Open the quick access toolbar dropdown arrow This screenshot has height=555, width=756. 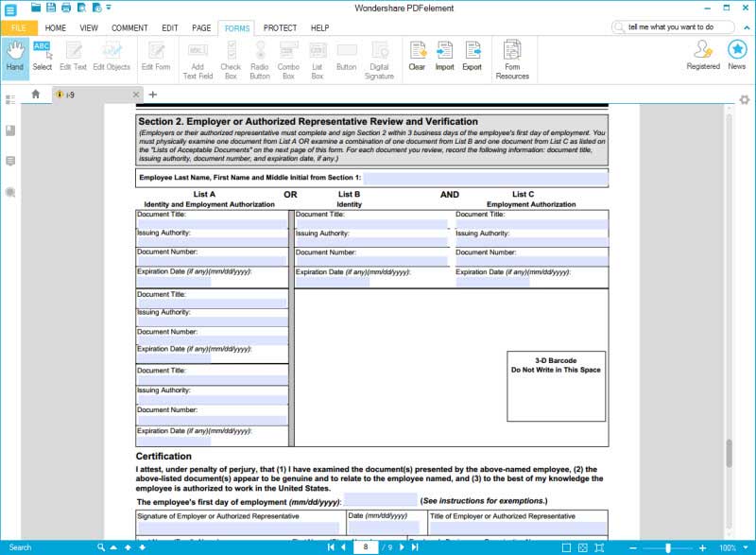point(109,8)
